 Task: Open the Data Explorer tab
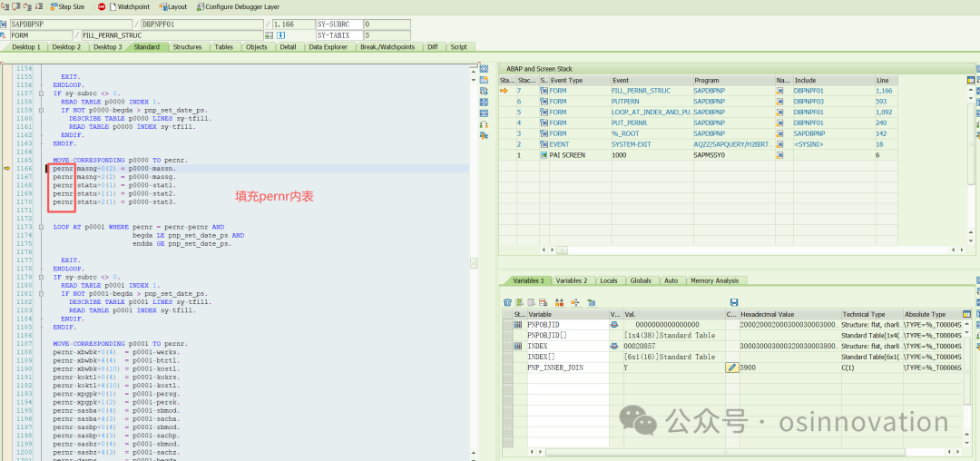(328, 47)
